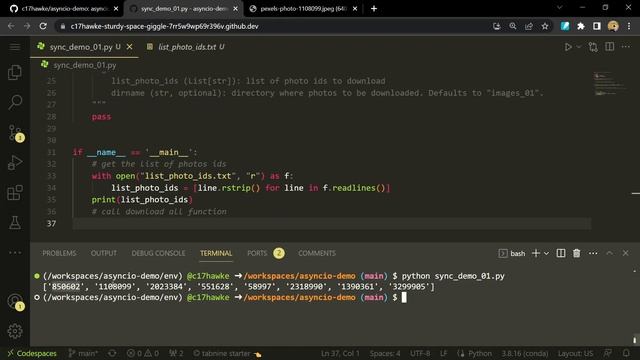
Task: Open the Debug Console tab
Action: pyautogui.click(x=158, y=253)
